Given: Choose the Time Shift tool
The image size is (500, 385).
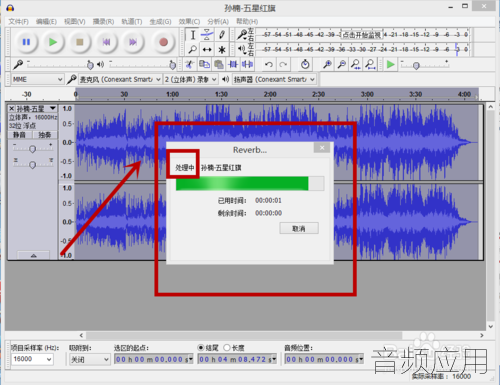Looking at the screenshot, I should pyautogui.click(x=207, y=50).
